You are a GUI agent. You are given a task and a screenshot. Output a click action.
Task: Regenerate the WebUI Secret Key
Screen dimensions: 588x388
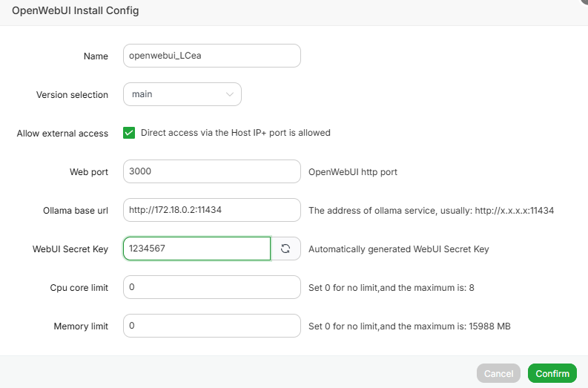[x=285, y=249]
